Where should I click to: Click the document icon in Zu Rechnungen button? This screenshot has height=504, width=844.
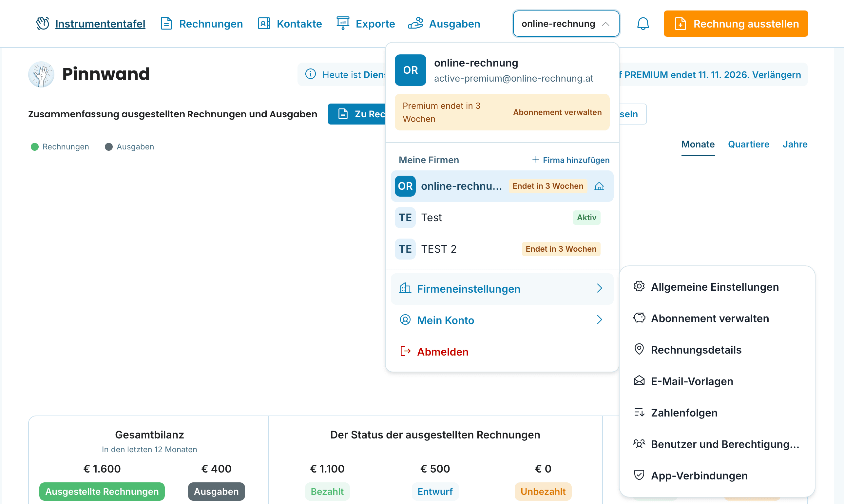pyautogui.click(x=343, y=114)
